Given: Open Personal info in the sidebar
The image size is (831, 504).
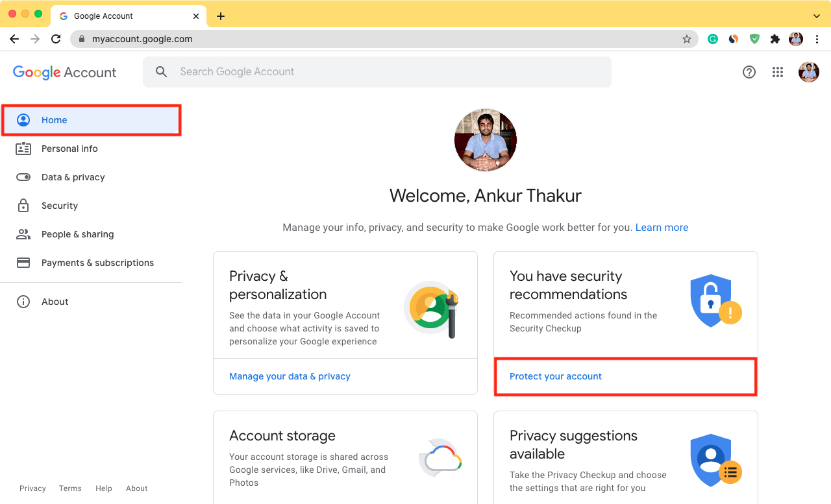Looking at the screenshot, I should point(91,149).
